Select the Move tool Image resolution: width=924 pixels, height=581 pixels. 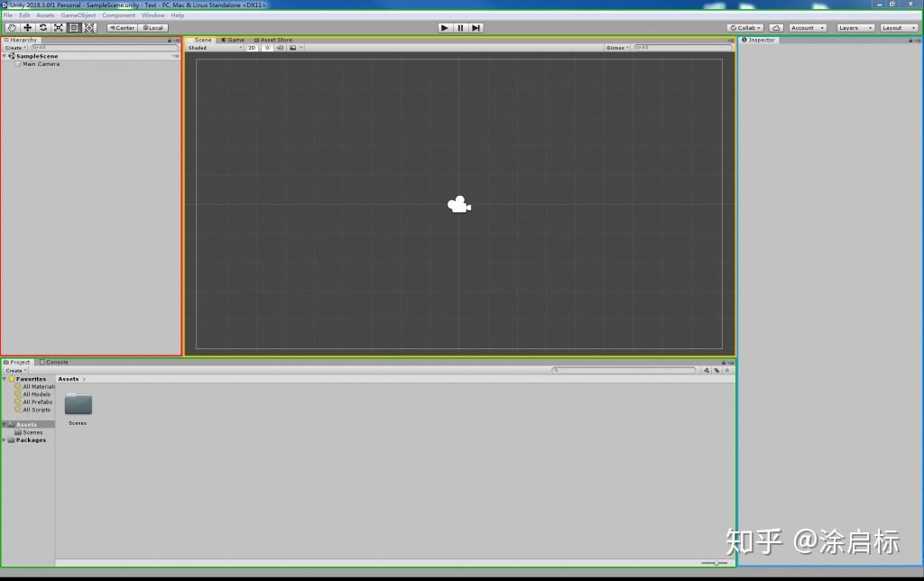[28, 28]
